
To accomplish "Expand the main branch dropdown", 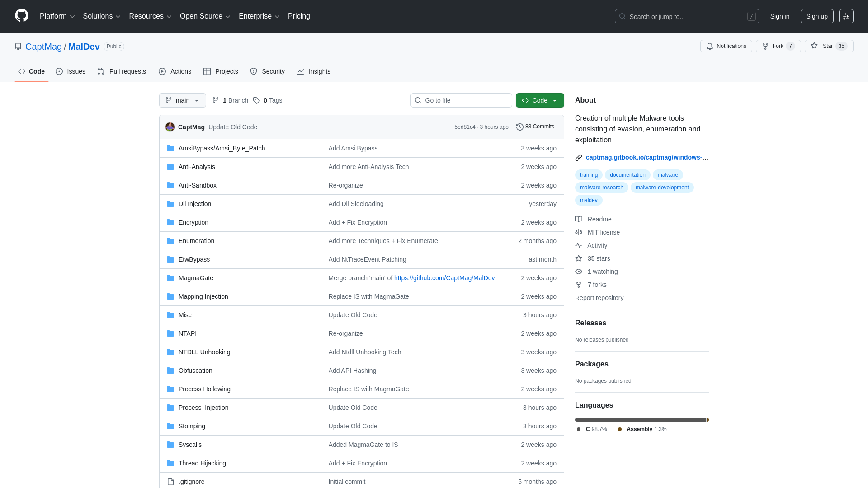I will tap(182, 100).
